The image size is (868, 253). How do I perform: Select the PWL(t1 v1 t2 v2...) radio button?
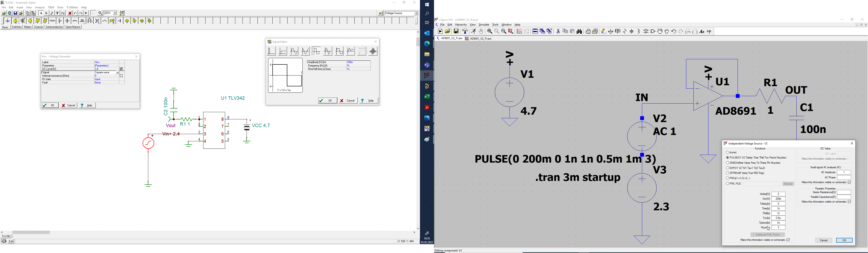727,178
